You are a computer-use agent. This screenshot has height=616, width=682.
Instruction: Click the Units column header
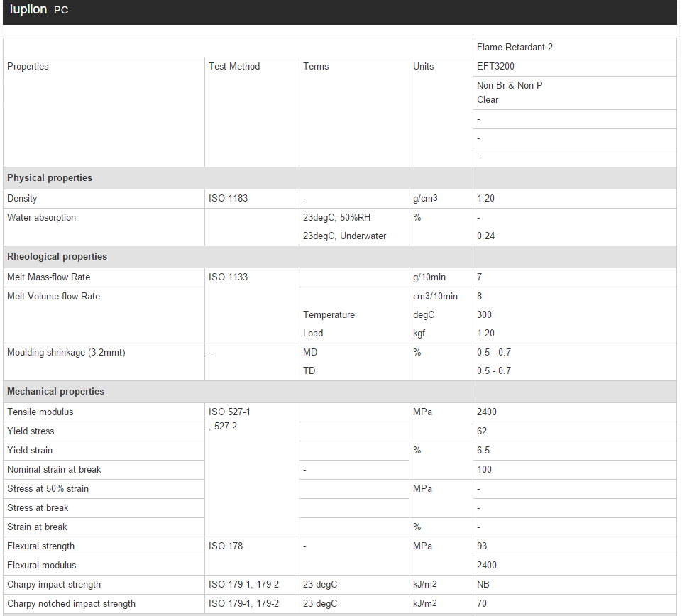click(x=423, y=67)
